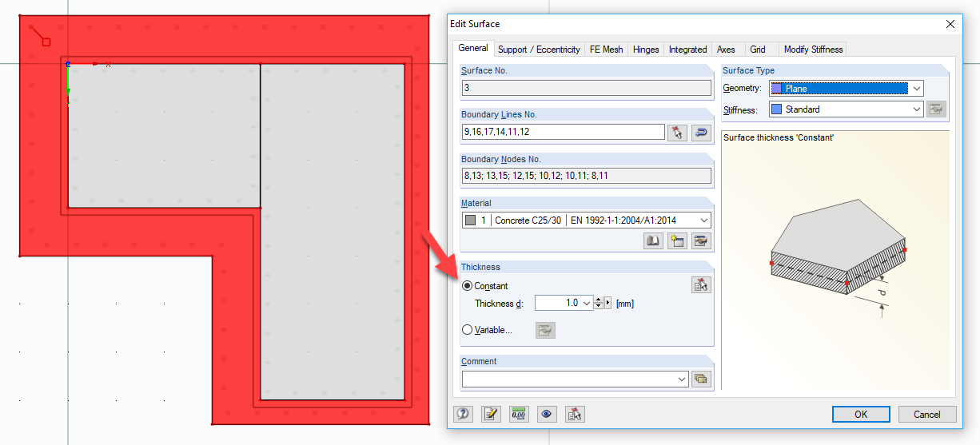
Task: Open the Geometry dropdown showing Plane
Action: click(916, 89)
